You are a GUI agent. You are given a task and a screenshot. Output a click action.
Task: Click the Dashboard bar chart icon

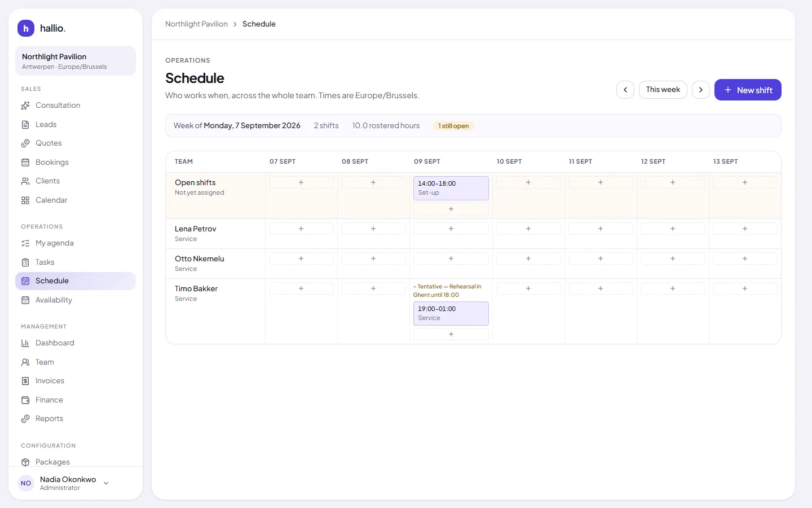[x=25, y=343]
